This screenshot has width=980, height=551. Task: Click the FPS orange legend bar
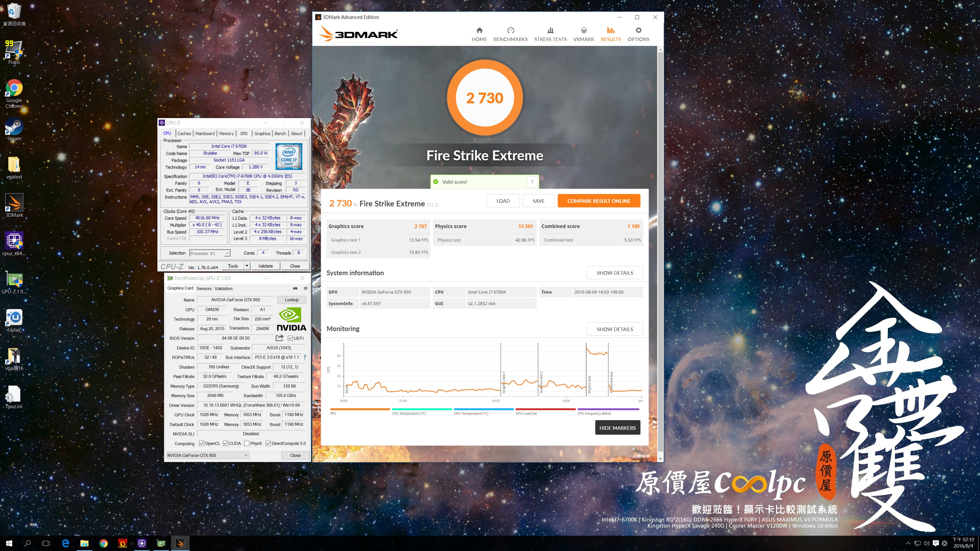[360, 409]
